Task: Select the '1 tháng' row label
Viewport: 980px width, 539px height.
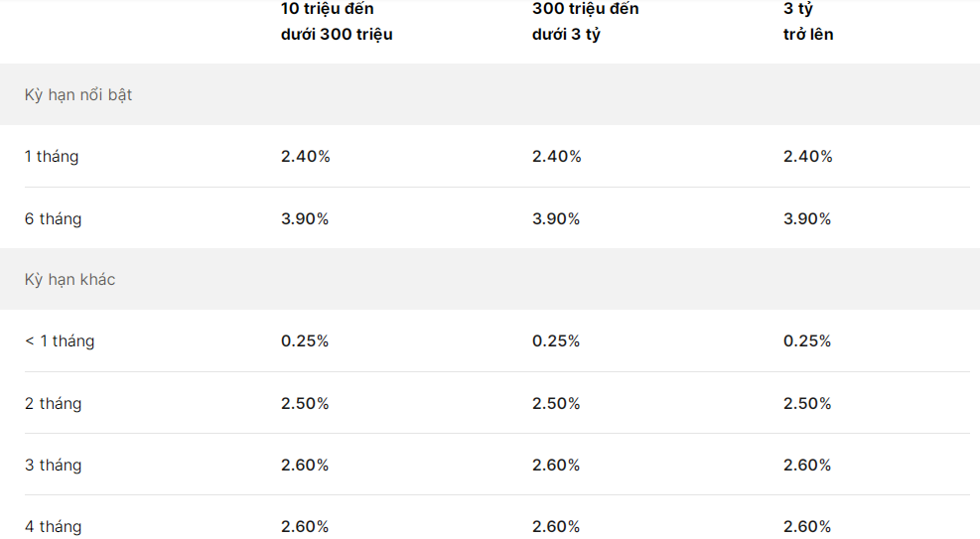Action: click(52, 157)
